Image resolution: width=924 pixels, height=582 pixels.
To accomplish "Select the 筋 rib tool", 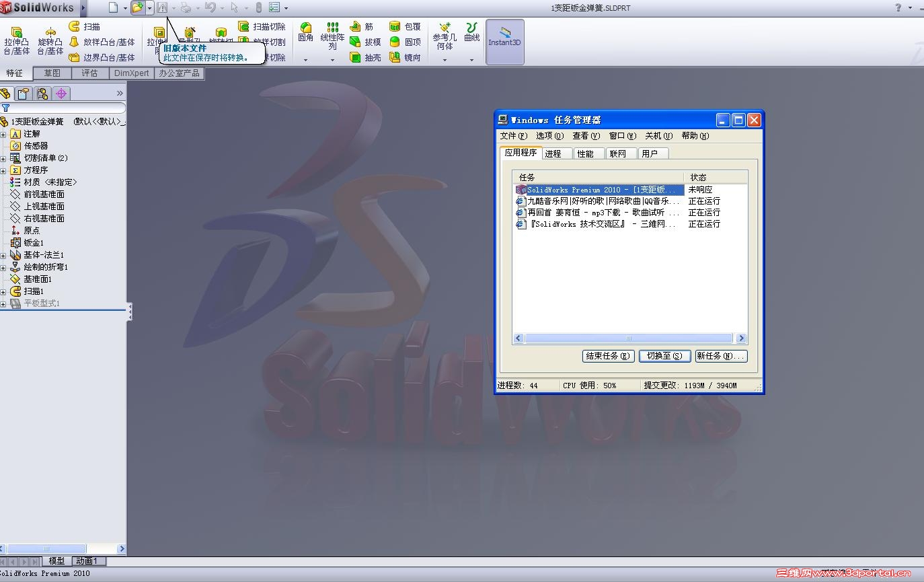I will (362, 26).
